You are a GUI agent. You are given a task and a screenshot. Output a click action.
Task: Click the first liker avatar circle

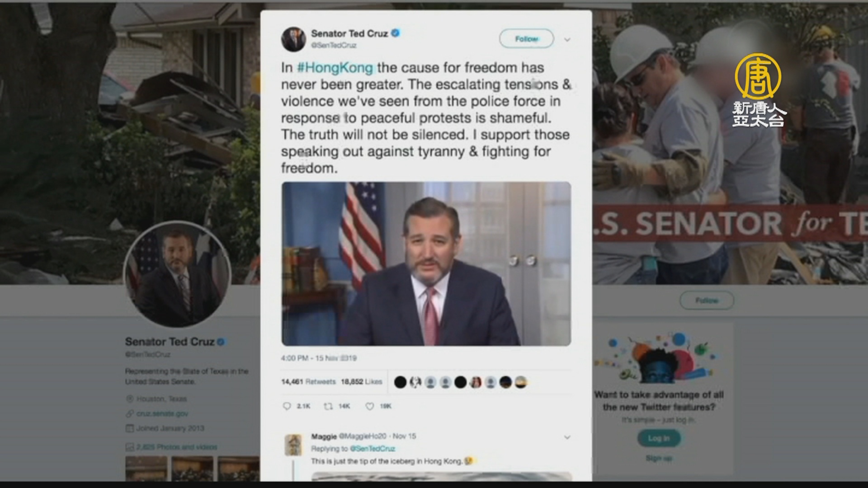tap(400, 382)
